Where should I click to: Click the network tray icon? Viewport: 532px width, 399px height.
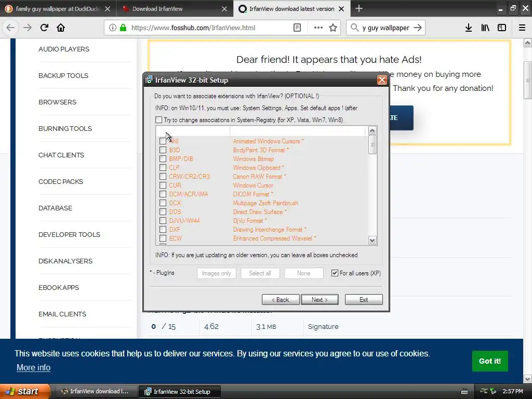484,391
